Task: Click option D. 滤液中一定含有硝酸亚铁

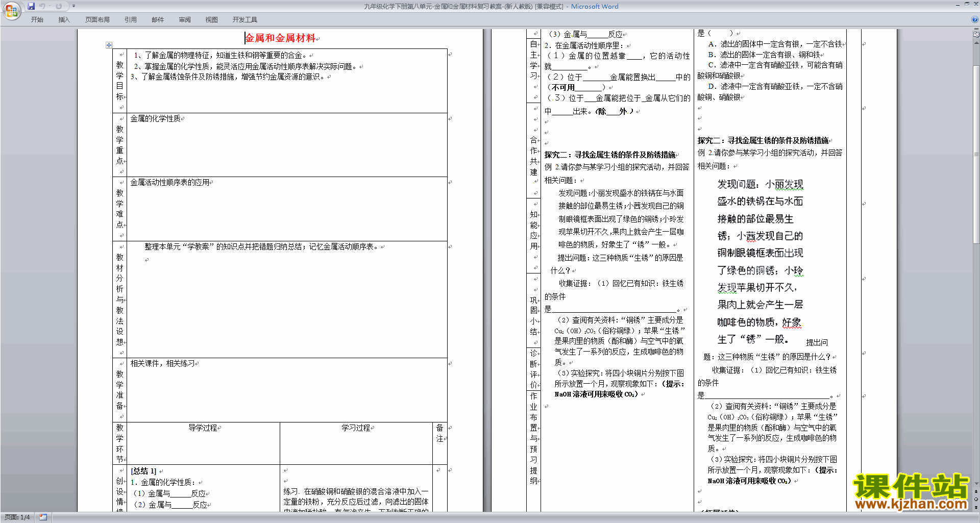Action: tap(770, 92)
